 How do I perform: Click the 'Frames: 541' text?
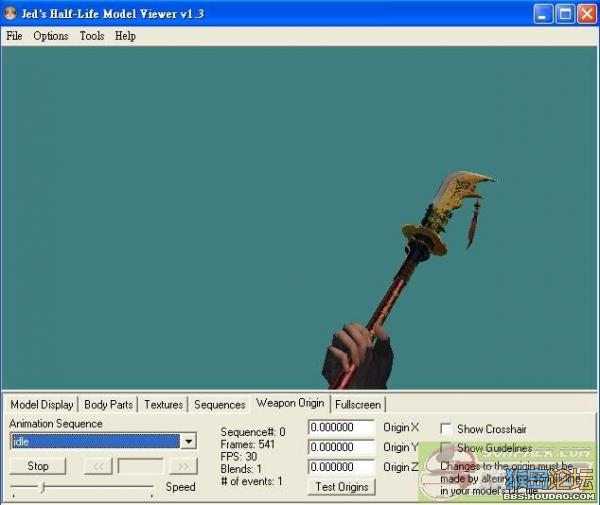[248, 444]
